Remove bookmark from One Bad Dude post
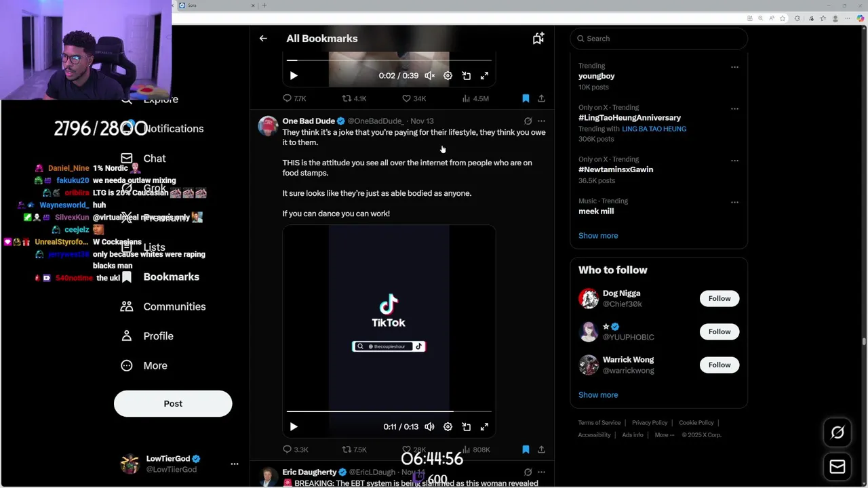Viewport: 868px width, 488px height. tap(526, 449)
